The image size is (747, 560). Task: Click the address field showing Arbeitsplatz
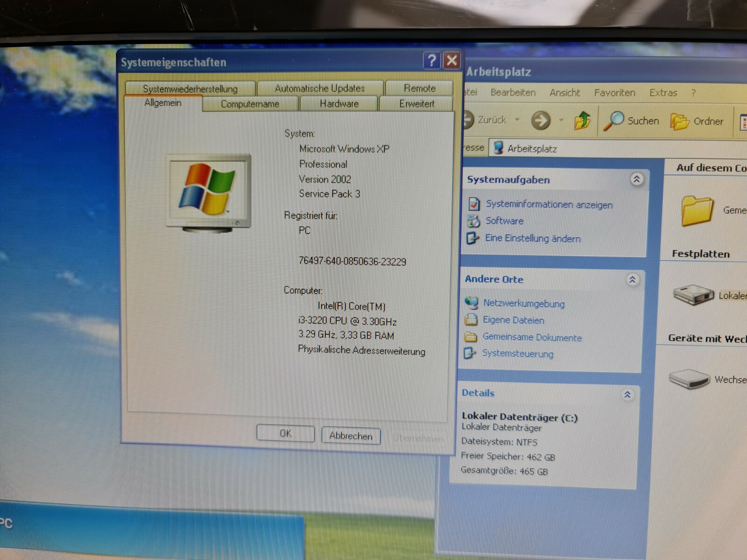[618, 149]
